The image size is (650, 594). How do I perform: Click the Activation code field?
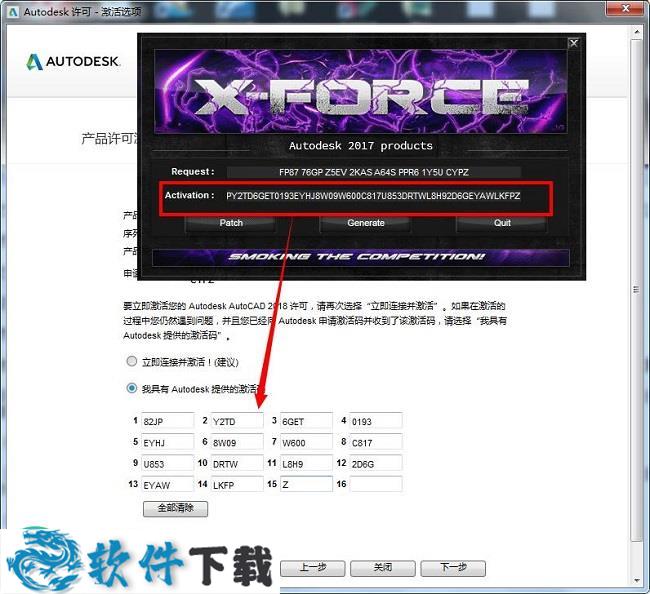click(x=373, y=196)
